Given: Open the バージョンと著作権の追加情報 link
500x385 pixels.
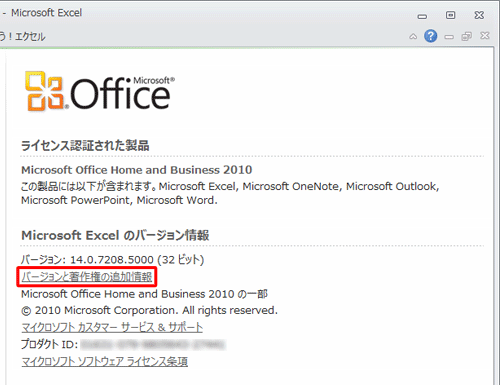Looking at the screenshot, I should pyautogui.click(x=87, y=277).
